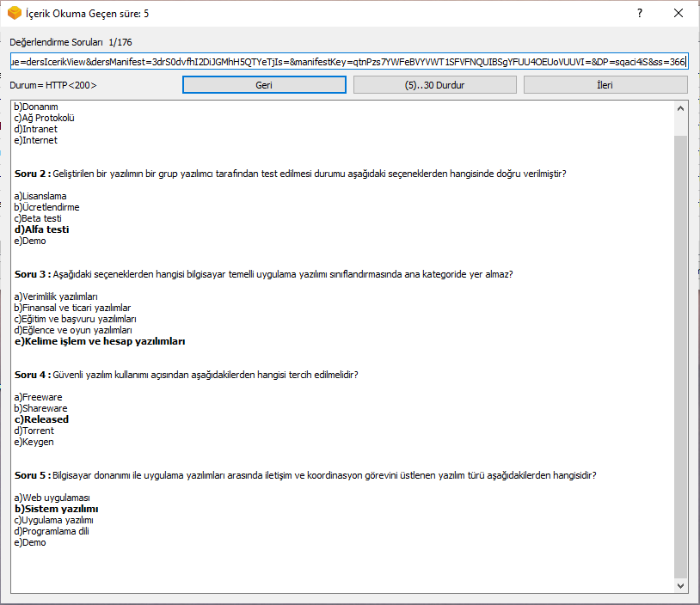Click option 'd)Torrent'

tap(34, 430)
